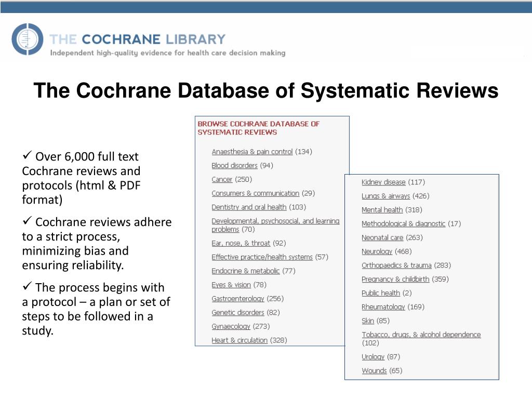Click the Cancer count (250)
This screenshot has height=399, width=532.
244,179
